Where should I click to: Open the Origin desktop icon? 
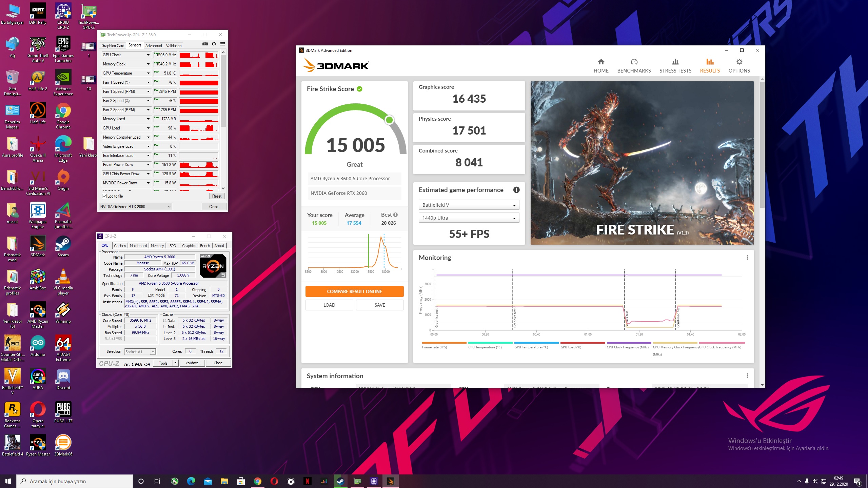click(x=63, y=180)
